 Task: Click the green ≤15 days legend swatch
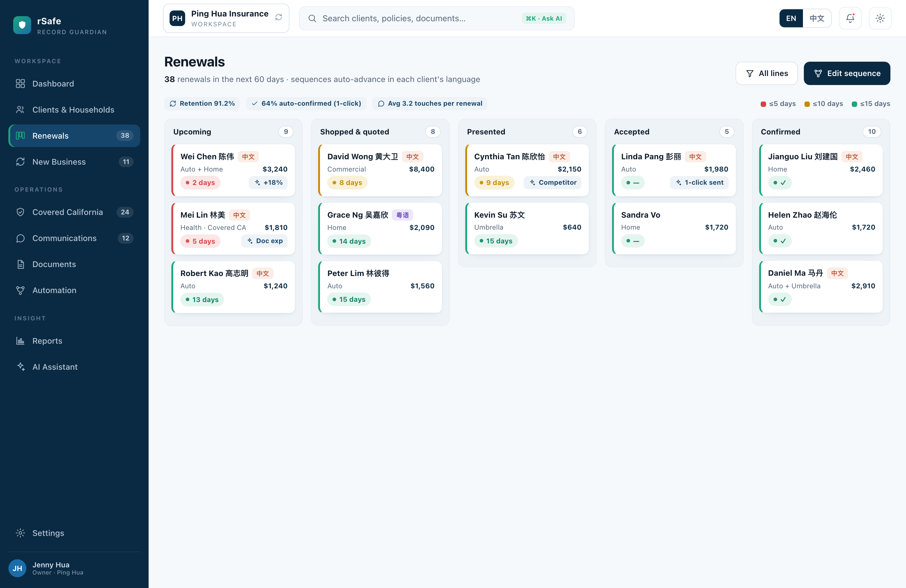pos(854,104)
